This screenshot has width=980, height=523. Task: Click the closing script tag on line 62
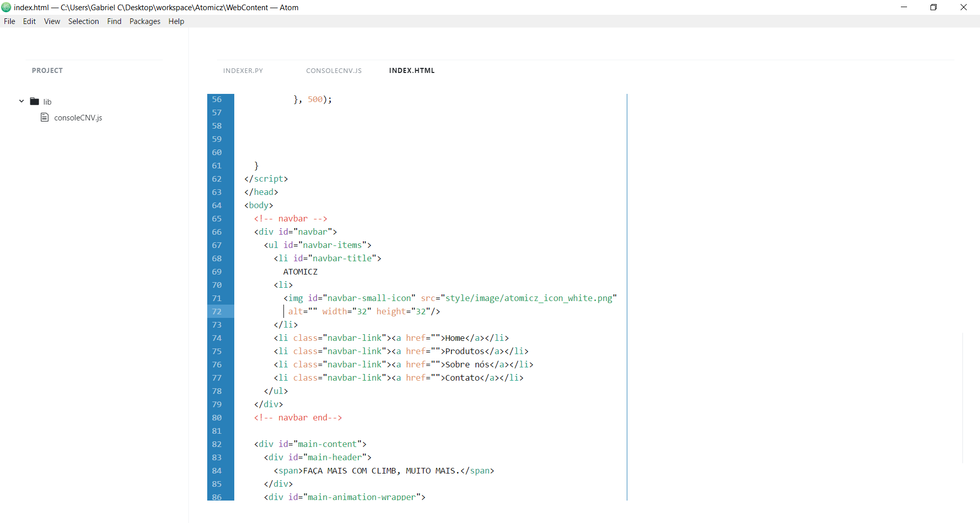click(x=266, y=179)
